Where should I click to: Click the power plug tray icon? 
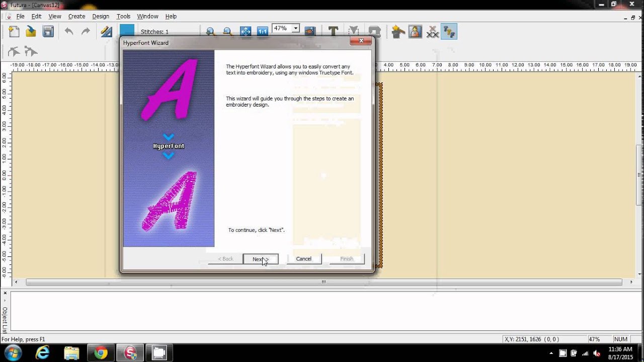[575, 353]
